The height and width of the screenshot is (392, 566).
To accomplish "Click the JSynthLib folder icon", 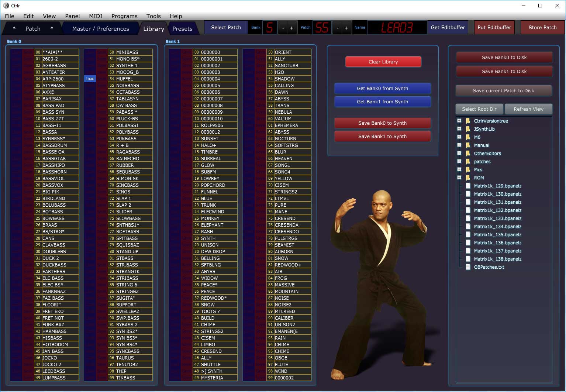I will [x=468, y=129].
